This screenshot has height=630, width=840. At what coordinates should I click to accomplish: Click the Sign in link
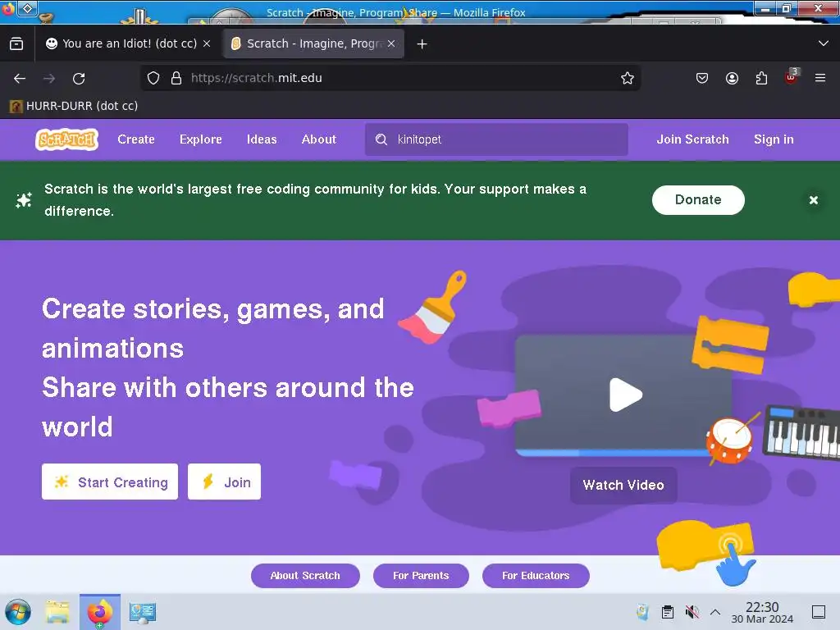[x=773, y=139]
